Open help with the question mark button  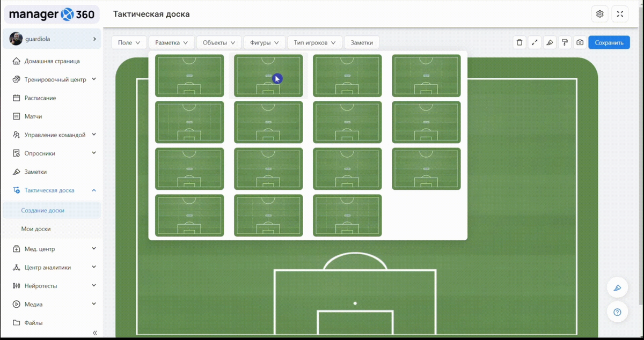point(617,312)
